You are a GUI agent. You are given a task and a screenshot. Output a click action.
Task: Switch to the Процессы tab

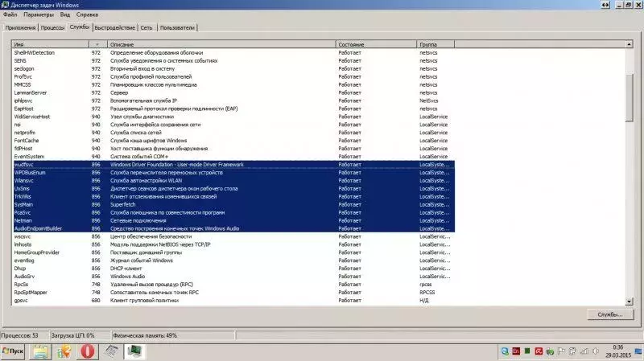point(52,28)
